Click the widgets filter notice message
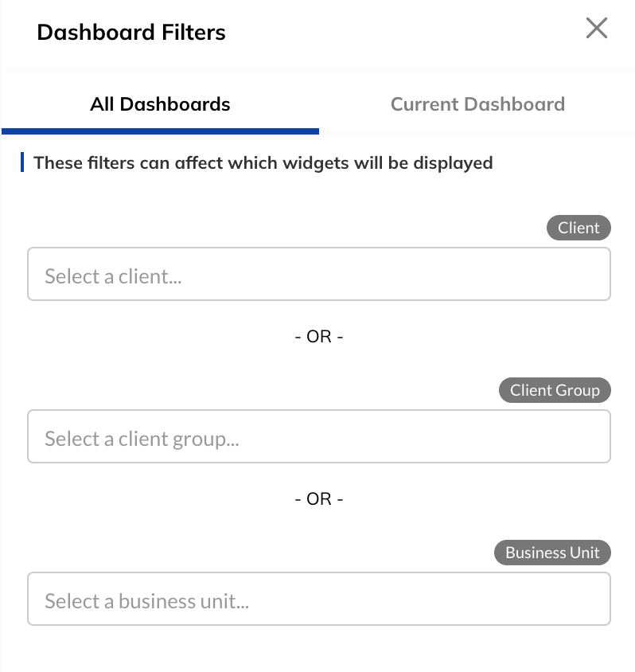Viewport: 635px width, 672px height. click(x=263, y=162)
